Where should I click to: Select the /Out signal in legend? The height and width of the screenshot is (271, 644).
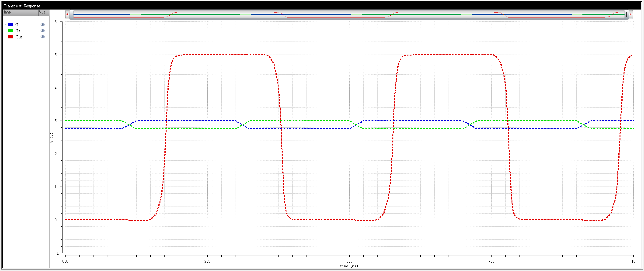(18, 37)
